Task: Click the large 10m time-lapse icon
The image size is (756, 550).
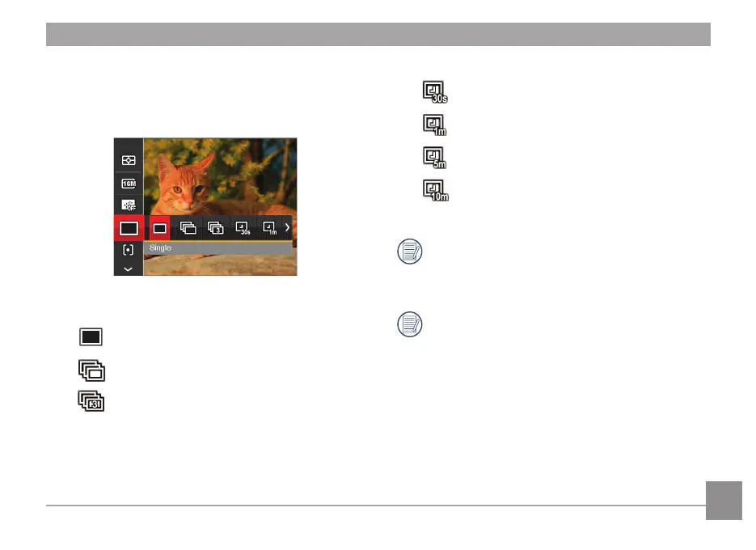Action: click(x=435, y=191)
